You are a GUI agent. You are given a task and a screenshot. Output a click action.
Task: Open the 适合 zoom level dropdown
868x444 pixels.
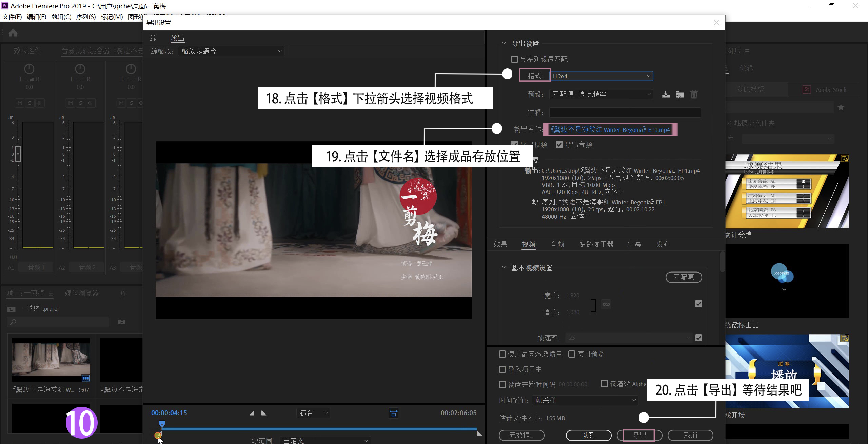[x=313, y=413]
